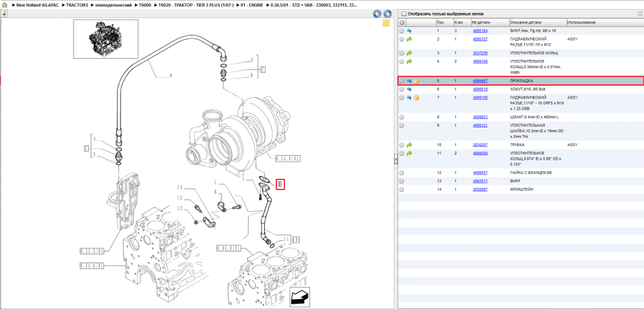Screen dimensions: 644x309
Task: Open TRACTORS breadcrumb level
Action: (77, 5)
